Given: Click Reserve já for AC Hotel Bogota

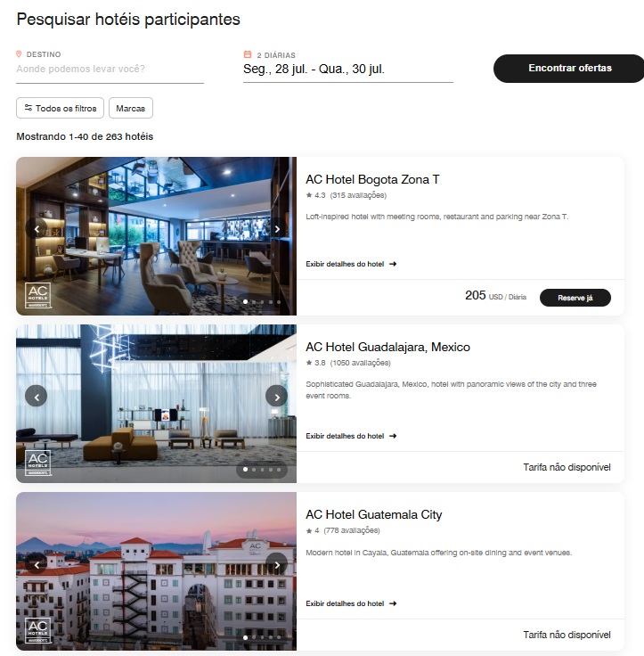Looking at the screenshot, I should click(x=575, y=298).
